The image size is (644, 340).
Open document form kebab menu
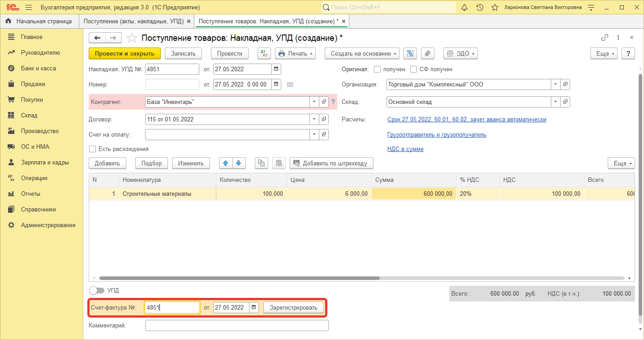[x=618, y=38]
